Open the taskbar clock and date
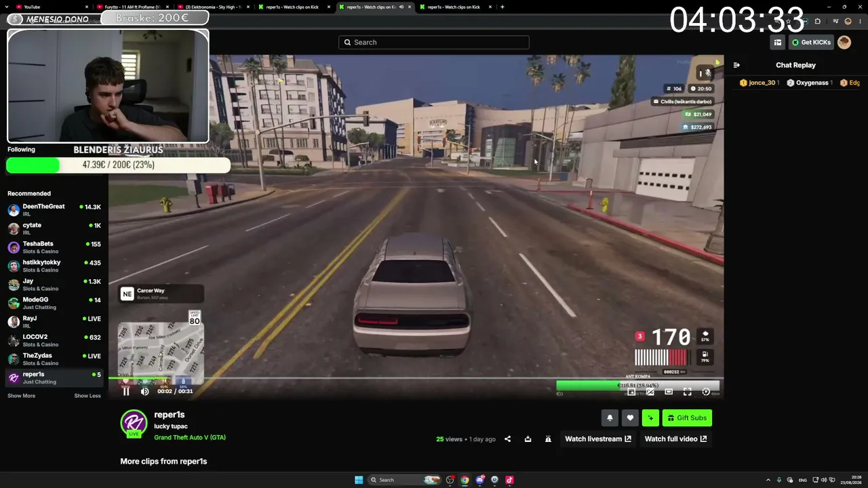The width and height of the screenshot is (868, 488). pyautogui.click(x=850, y=480)
